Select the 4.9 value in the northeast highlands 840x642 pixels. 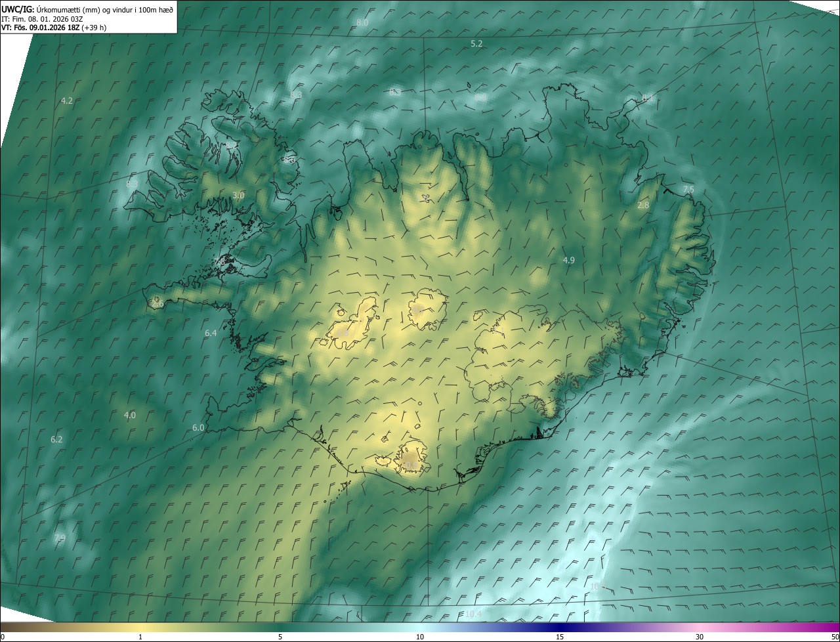point(568,260)
